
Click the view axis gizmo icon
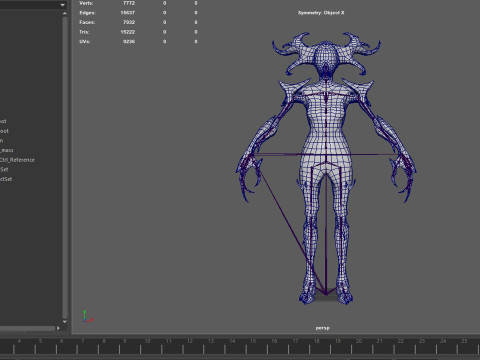[87, 317]
